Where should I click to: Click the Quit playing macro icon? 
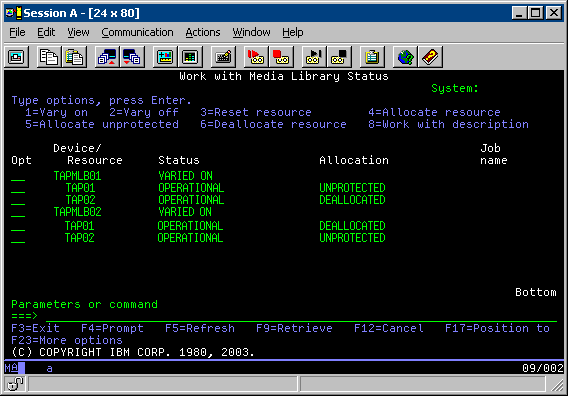point(339,57)
